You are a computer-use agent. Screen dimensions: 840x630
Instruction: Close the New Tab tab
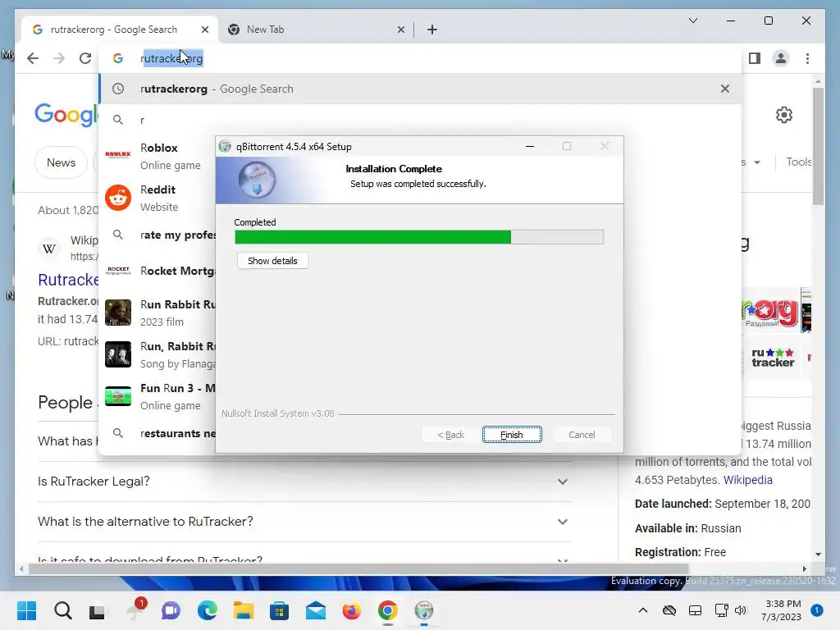(x=400, y=30)
